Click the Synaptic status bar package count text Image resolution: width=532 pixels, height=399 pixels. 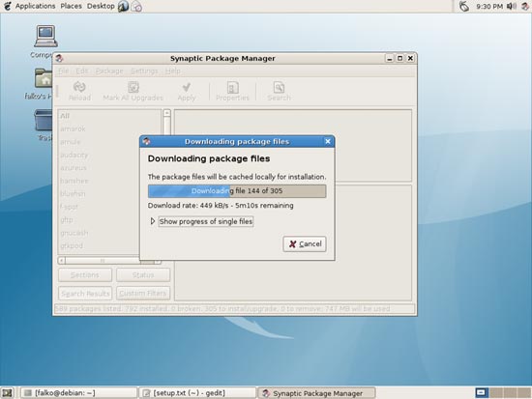(x=222, y=309)
